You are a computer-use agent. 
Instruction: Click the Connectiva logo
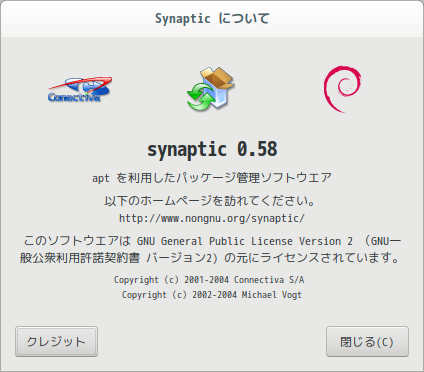(x=80, y=89)
